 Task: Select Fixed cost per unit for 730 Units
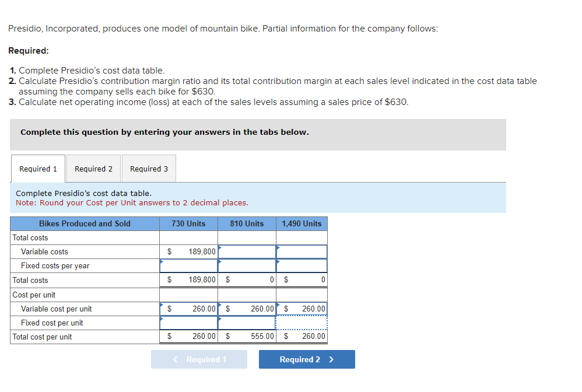[x=188, y=323]
